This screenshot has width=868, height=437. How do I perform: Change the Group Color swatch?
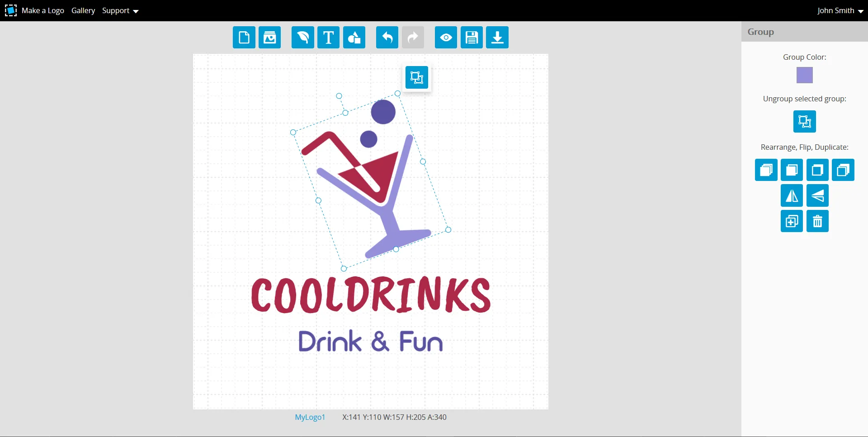pyautogui.click(x=805, y=75)
